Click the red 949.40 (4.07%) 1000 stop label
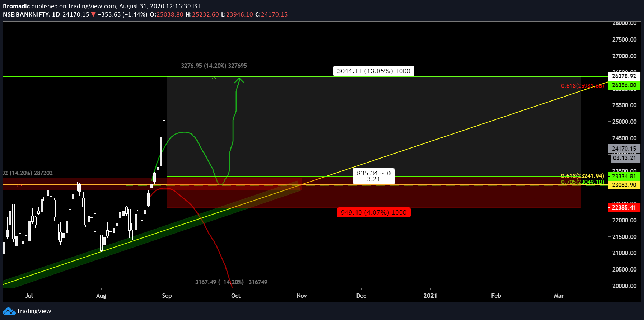The width and height of the screenshot is (644, 320). click(x=374, y=212)
